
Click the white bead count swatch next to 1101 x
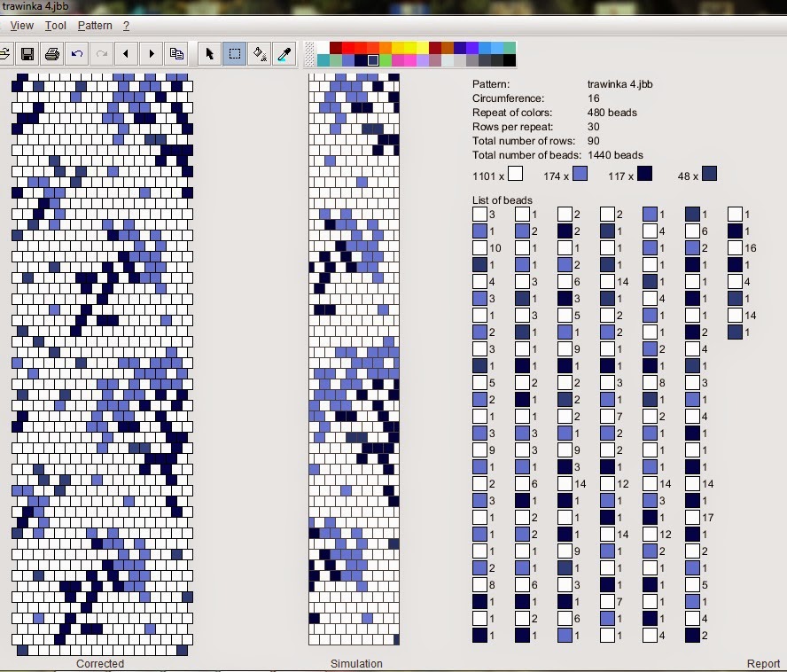pyautogui.click(x=515, y=174)
